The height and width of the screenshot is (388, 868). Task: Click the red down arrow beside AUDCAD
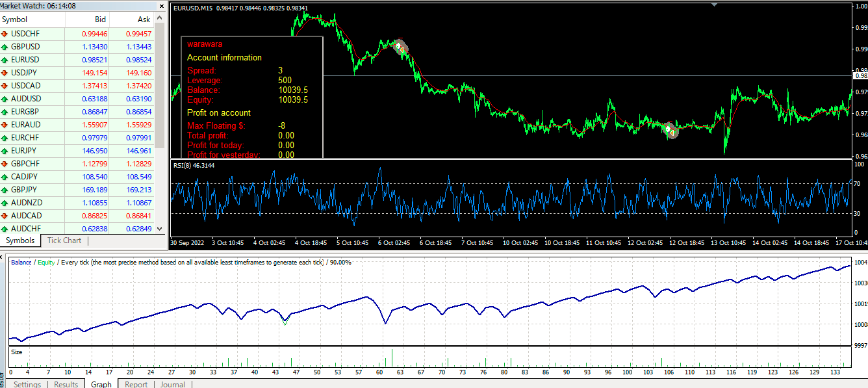(5, 216)
